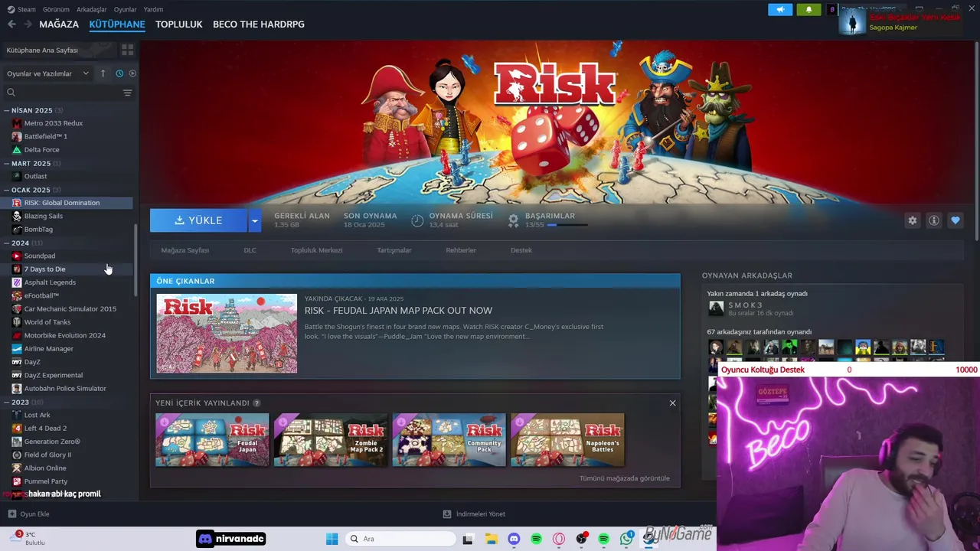Image resolution: width=980 pixels, height=551 pixels.
Task: Open the install options arrow beside YÜKLE
Action: [254, 220]
